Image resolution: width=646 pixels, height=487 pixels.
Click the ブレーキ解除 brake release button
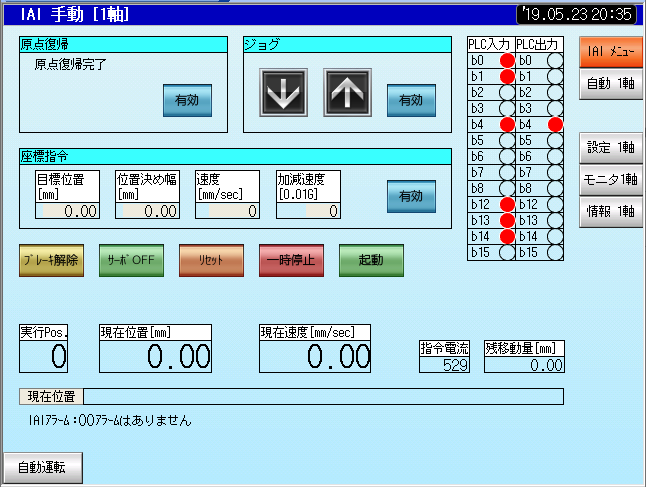51,260
